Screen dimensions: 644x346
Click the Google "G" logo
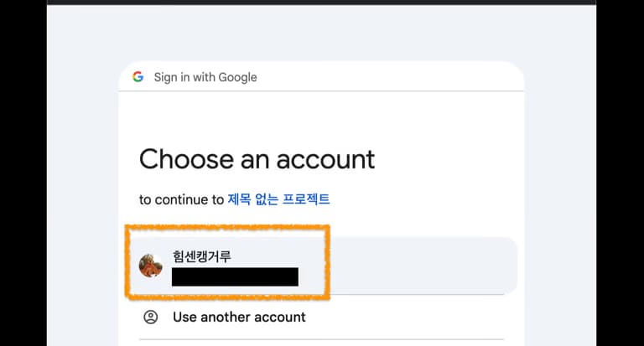pyautogui.click(x=138, y=77)
